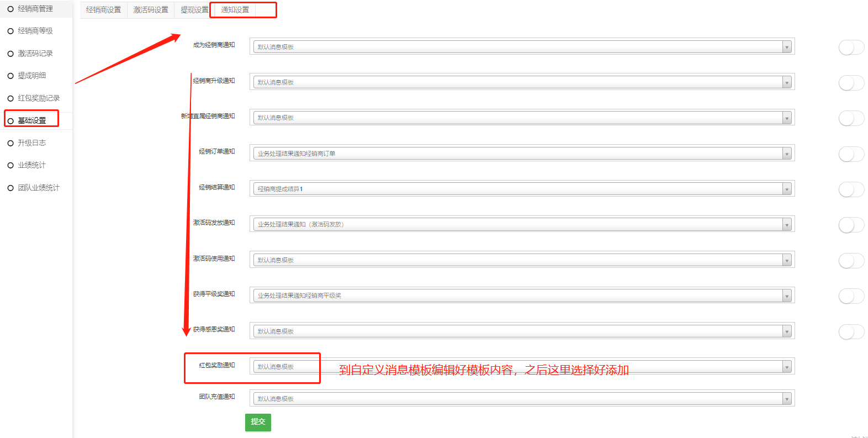
Task: Open 升级日志 sidebar item
Action: point(31,143)
